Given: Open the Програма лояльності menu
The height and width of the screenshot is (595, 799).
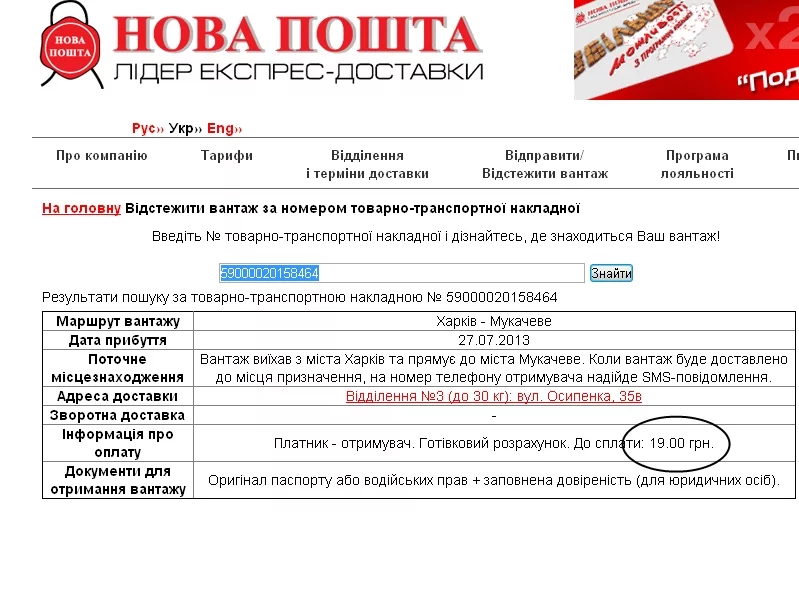Looking at the screenshot, I should coord(697,165).
